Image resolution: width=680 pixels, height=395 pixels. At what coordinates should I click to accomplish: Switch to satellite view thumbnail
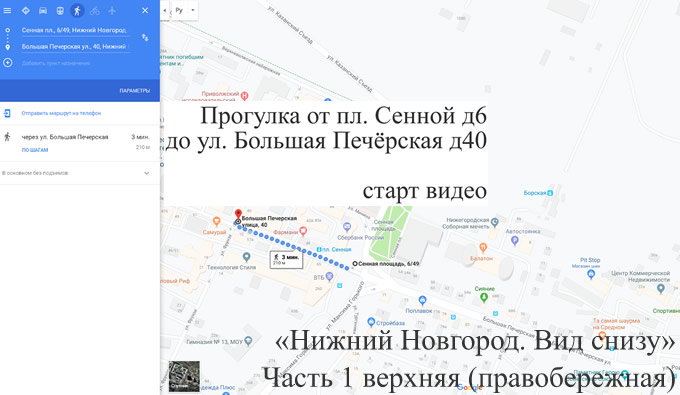tap(184, 376)
